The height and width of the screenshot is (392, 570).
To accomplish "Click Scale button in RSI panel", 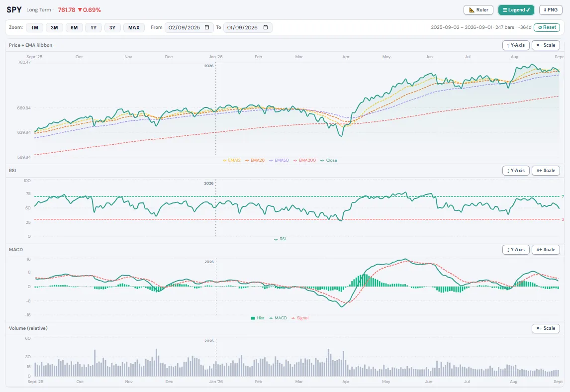I will tap(546, 171).
